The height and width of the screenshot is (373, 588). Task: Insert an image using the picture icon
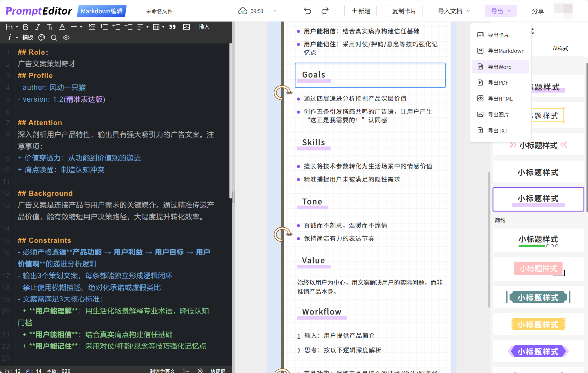point(186,27)
